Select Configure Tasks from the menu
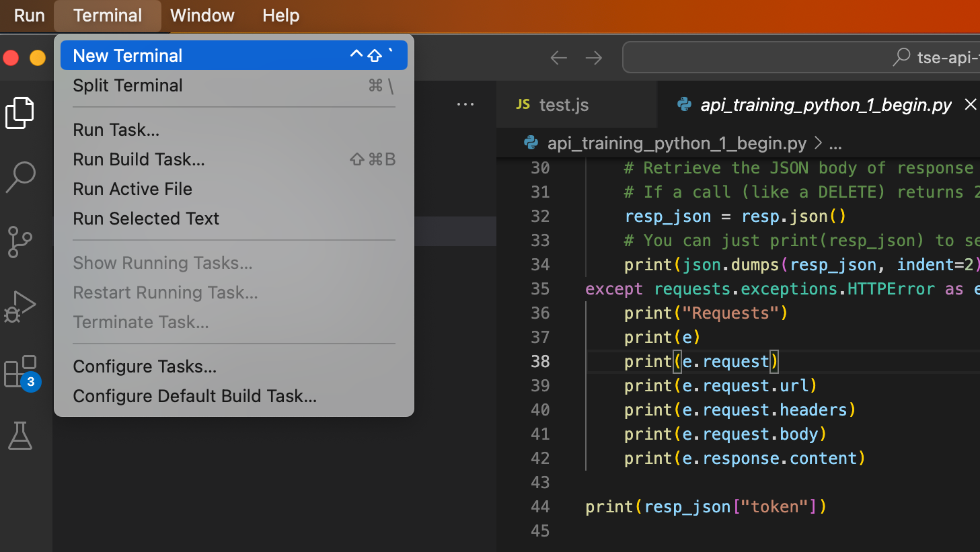Image resolution: width=980 pixels, height=552 pixels. 145,366
